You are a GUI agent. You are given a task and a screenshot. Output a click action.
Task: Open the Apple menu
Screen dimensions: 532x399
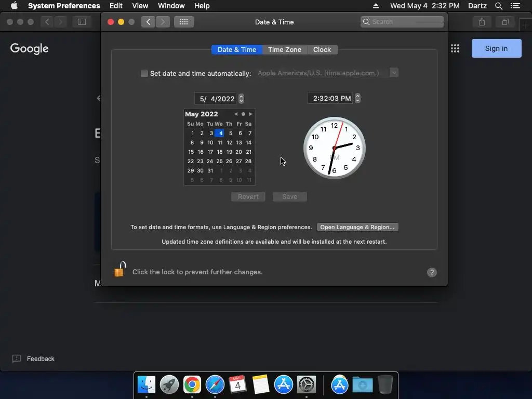(x=14, y=6)
